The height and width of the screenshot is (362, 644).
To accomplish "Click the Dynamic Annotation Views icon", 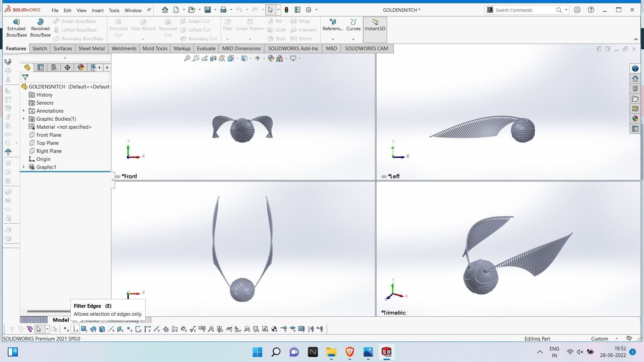I will coord(222,58).
